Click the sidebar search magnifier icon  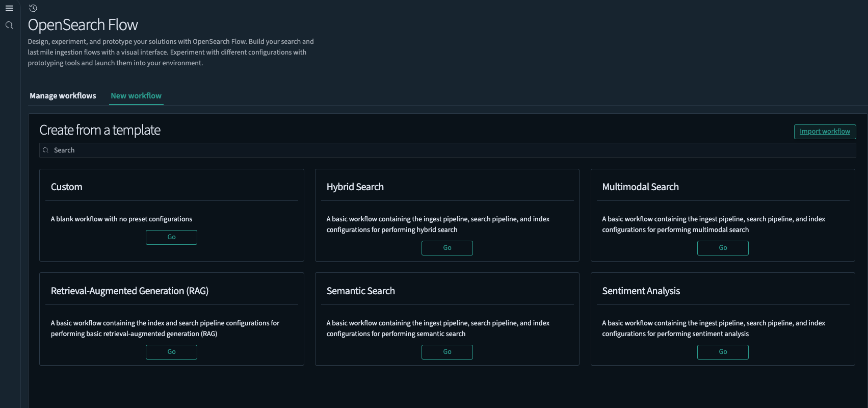pos(9,25)
